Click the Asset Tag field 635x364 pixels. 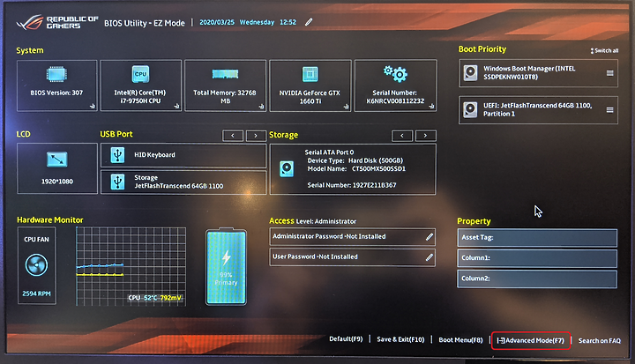(537, 238)
